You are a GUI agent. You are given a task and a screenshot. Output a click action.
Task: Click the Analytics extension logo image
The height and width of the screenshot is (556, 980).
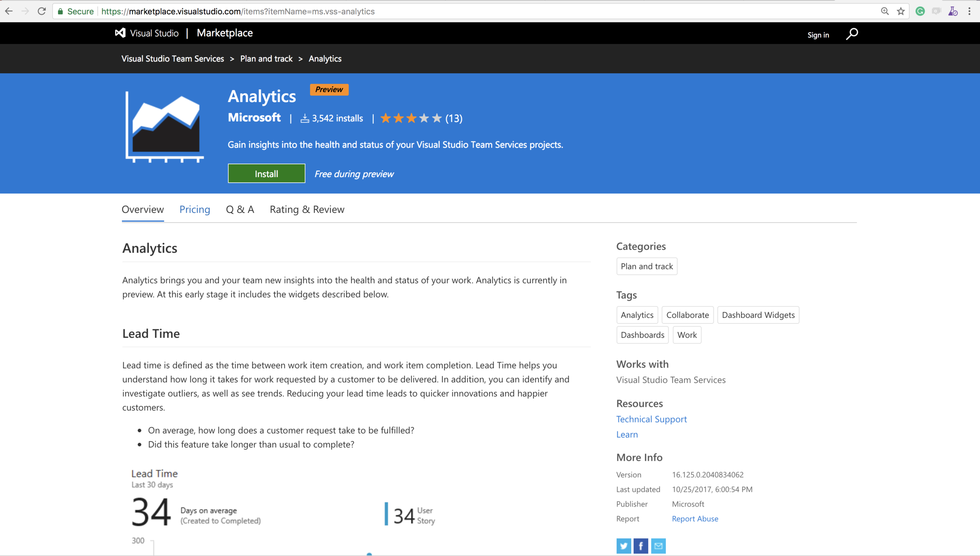pyautogui.click(x=165, y=127)
